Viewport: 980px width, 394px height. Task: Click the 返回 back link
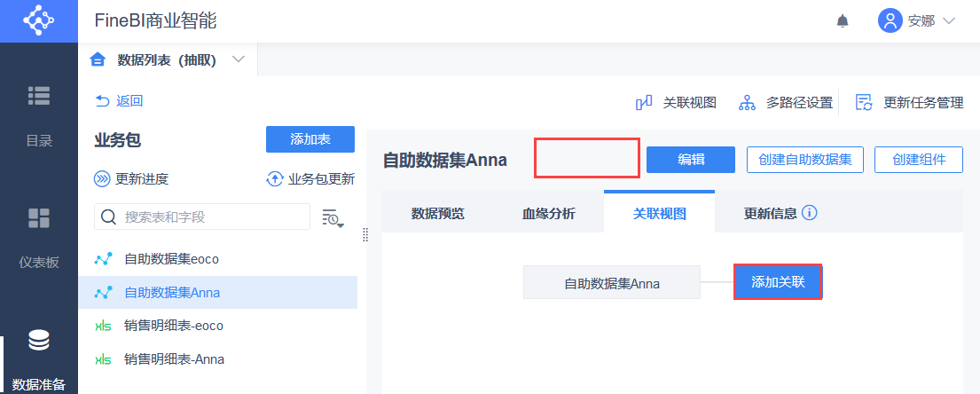point(119,101)
